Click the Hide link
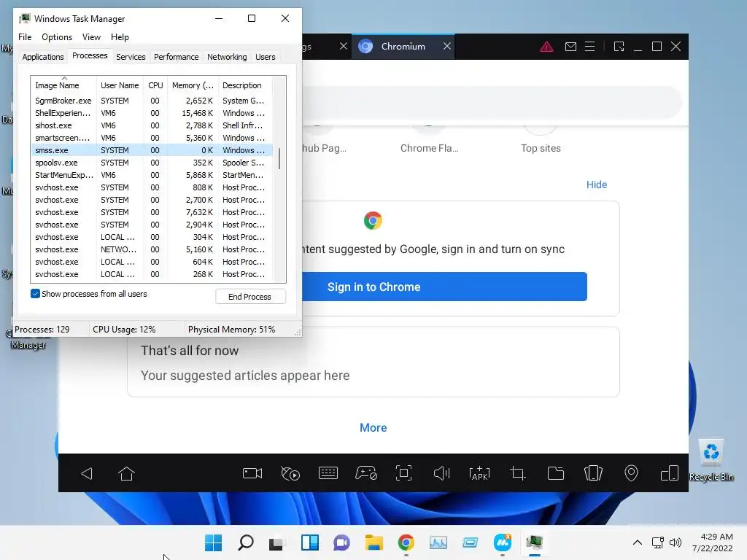The height and width of the screenshot is (560, 747). tap(597, 184)
